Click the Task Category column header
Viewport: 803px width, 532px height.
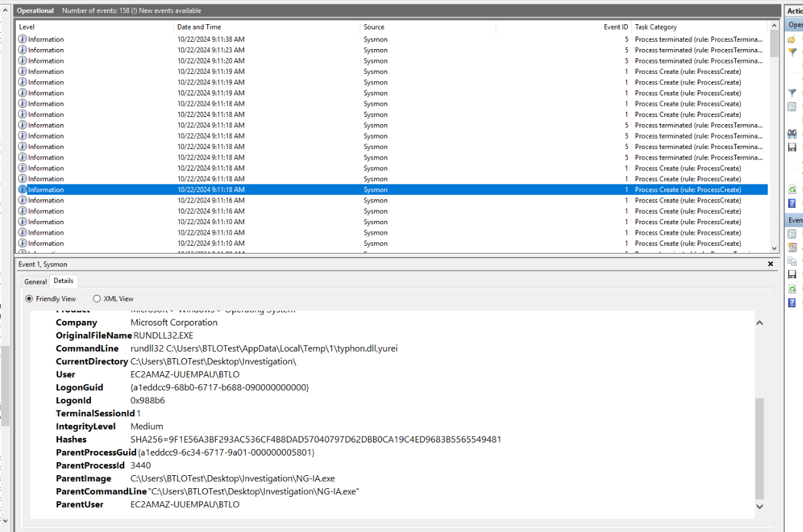[x=656, y=27]
